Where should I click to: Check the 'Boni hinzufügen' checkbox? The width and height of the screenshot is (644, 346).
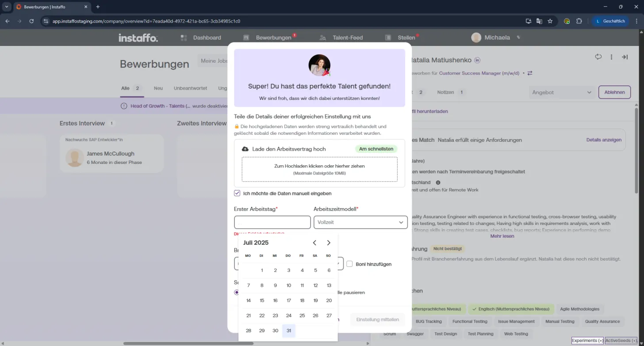(x=349, y=264)
